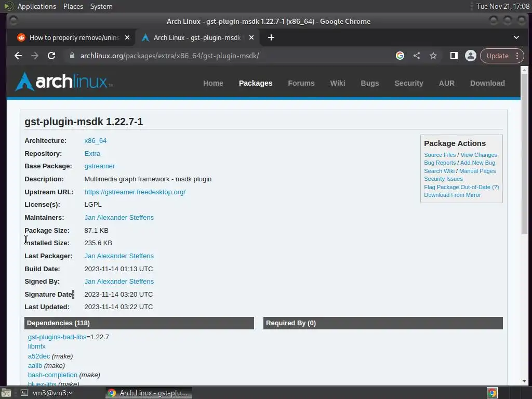This screenshot has height=399, width=532.
Task: Open Chrome three-dot menu
Action: point(517,56)
